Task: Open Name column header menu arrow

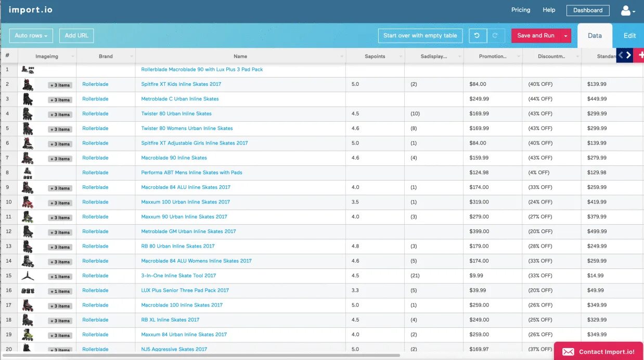Action: tap(342, 57)
